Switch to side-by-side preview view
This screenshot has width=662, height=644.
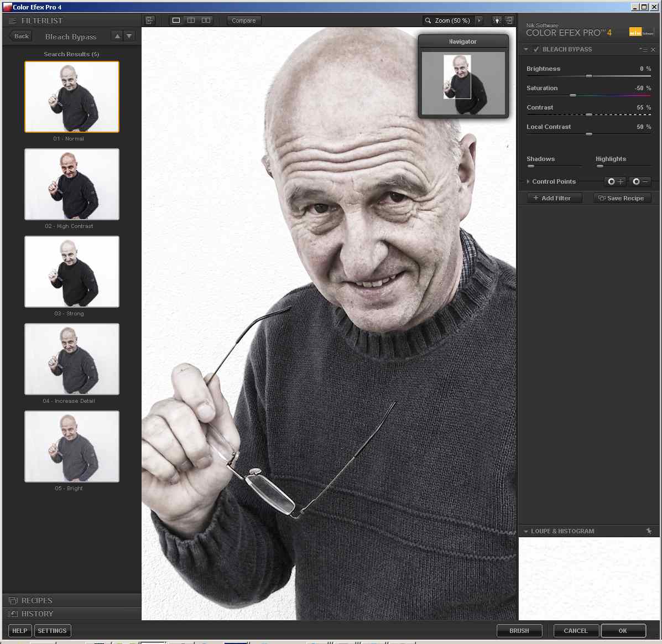206,20
